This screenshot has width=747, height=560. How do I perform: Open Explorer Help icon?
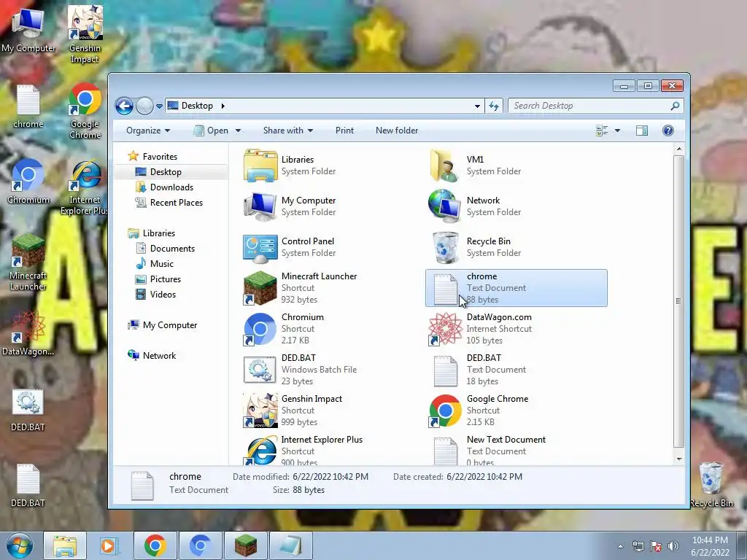pyautogui.click(x=668, y=131)
